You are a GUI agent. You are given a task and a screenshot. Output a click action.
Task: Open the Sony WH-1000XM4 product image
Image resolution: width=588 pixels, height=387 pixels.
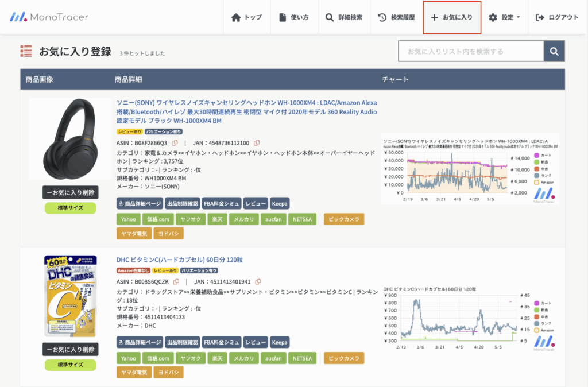pos(71,139)
